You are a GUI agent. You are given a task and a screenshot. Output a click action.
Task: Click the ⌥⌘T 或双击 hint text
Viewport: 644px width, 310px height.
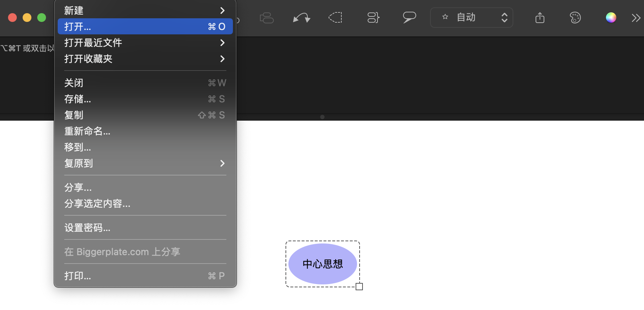click(x=27, y=48)
